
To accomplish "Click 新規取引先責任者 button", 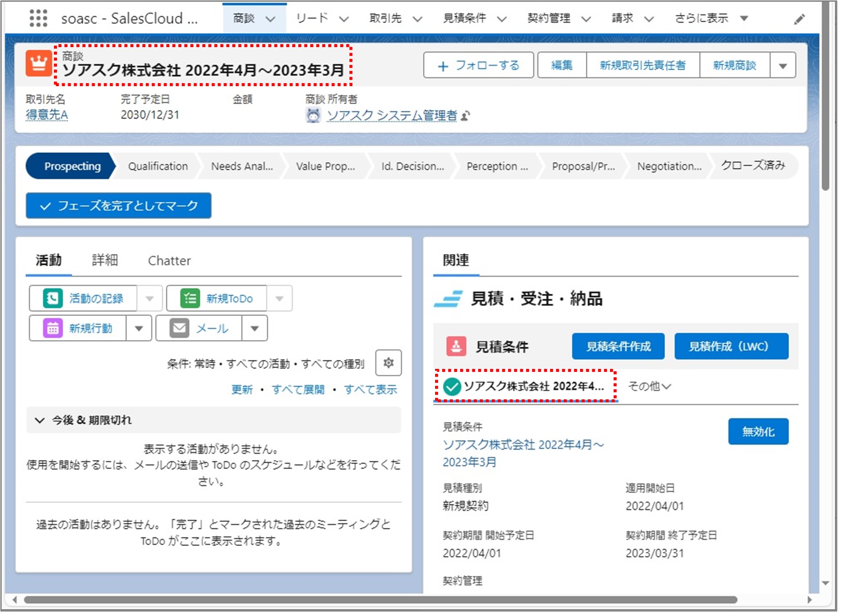I will coord(643,65).
